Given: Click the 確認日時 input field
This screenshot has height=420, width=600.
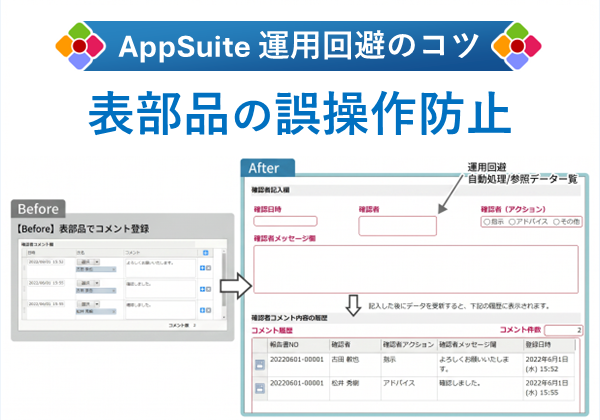Looking at the screenshot, I should point(285,221).
